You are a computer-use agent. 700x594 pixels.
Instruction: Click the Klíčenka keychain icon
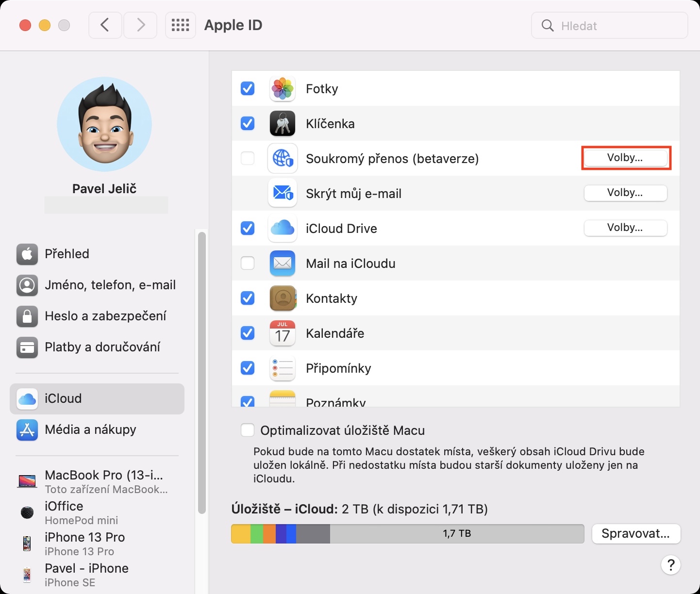pos(282,124)
